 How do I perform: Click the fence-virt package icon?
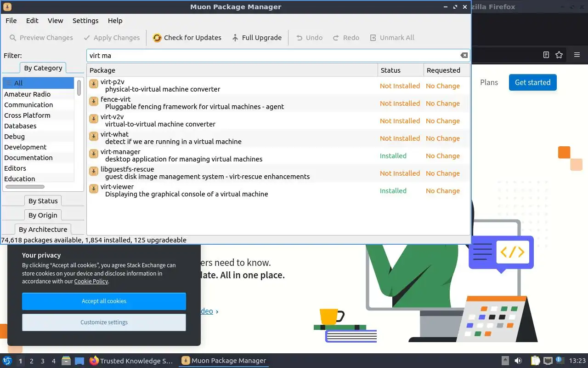[x=94, y=101]
